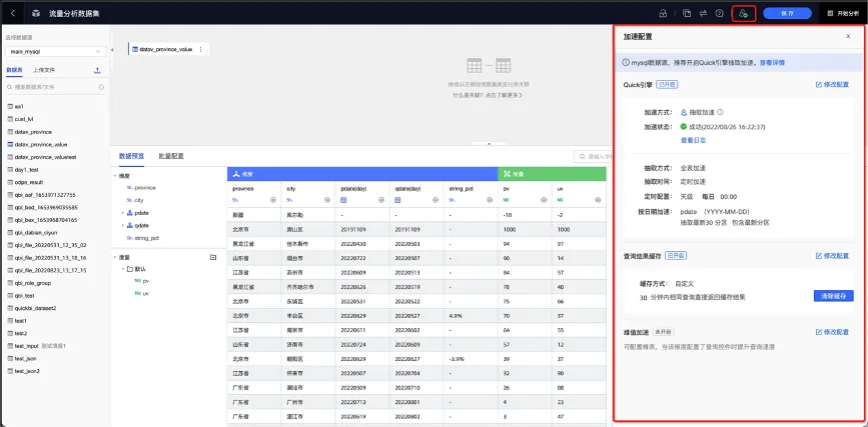This screenshot has width=868, height=427.
Task: Refresh the data table list
Action: (x=101, y=88)
